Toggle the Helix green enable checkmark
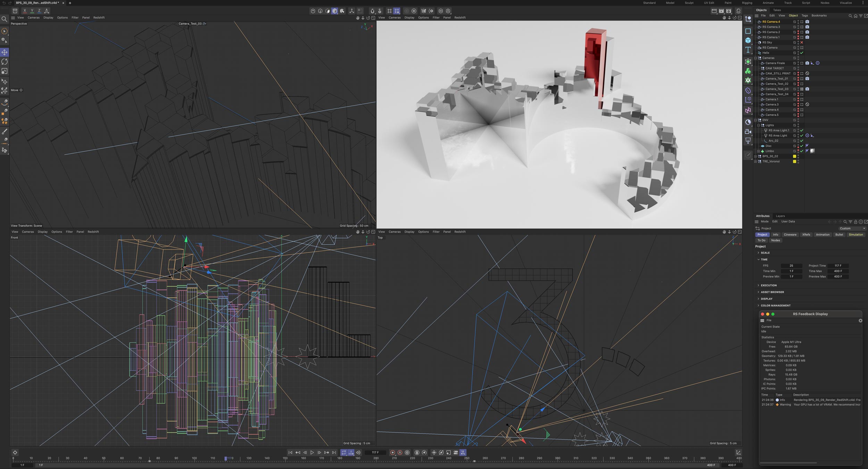This screenshot has height=469, width=868. coord(802,53)
